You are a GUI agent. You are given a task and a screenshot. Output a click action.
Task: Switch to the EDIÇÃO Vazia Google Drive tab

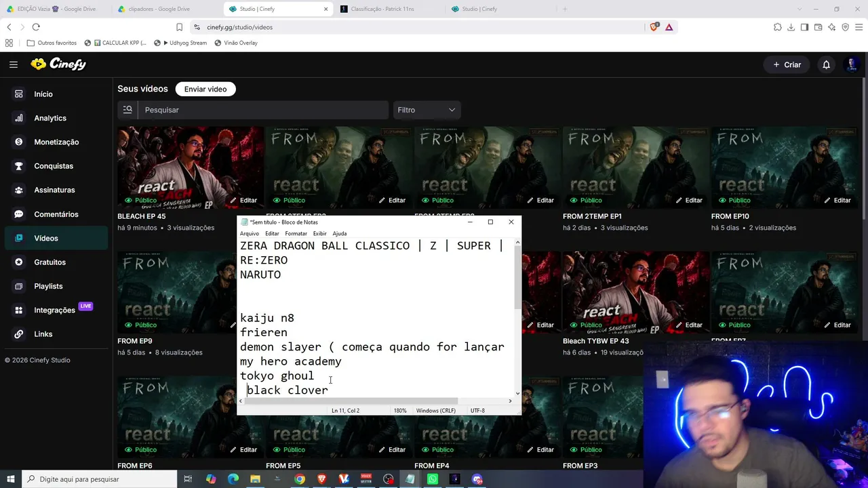[x=56, y=9]
